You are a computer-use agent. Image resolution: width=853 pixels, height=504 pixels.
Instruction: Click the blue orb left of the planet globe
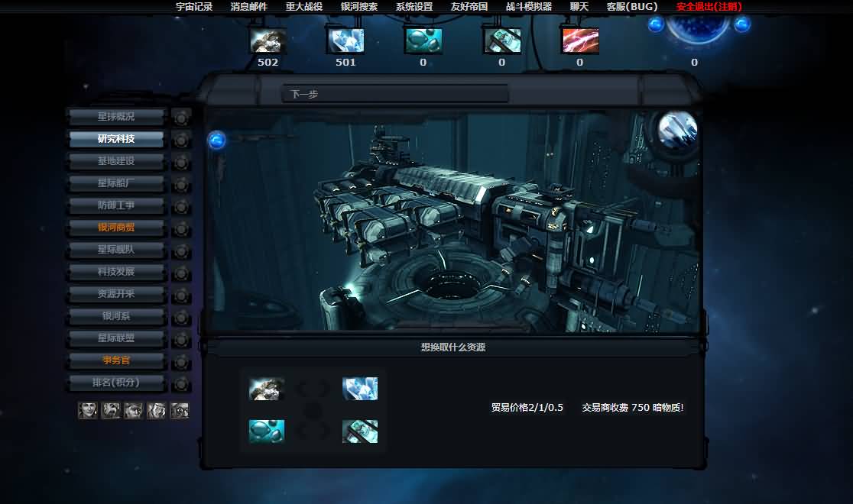(x=656, y=24)
